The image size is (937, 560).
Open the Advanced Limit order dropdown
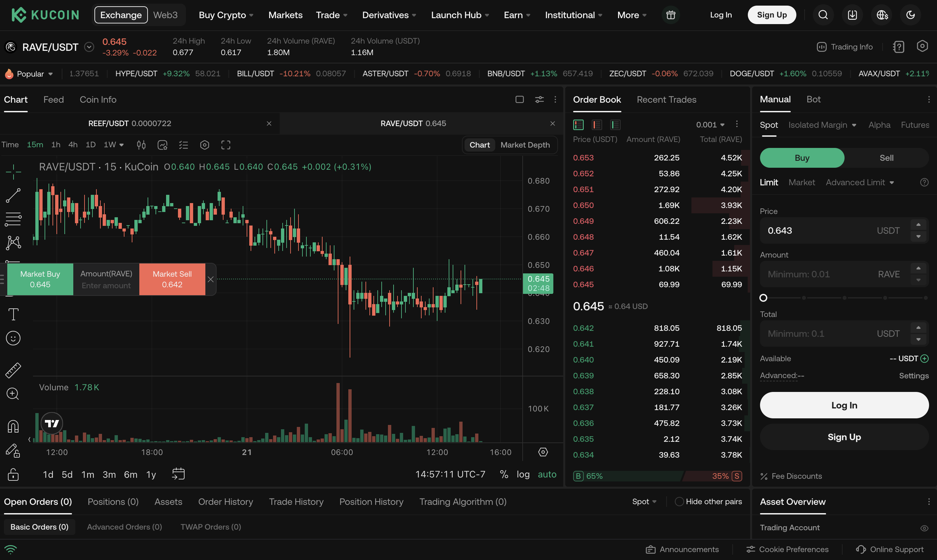pos(860,183)
